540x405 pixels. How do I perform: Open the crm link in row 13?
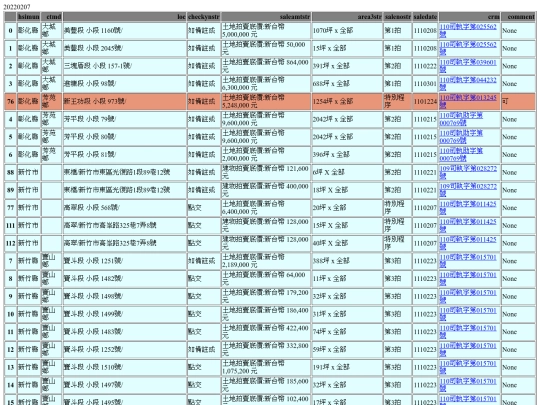[468, 367]
